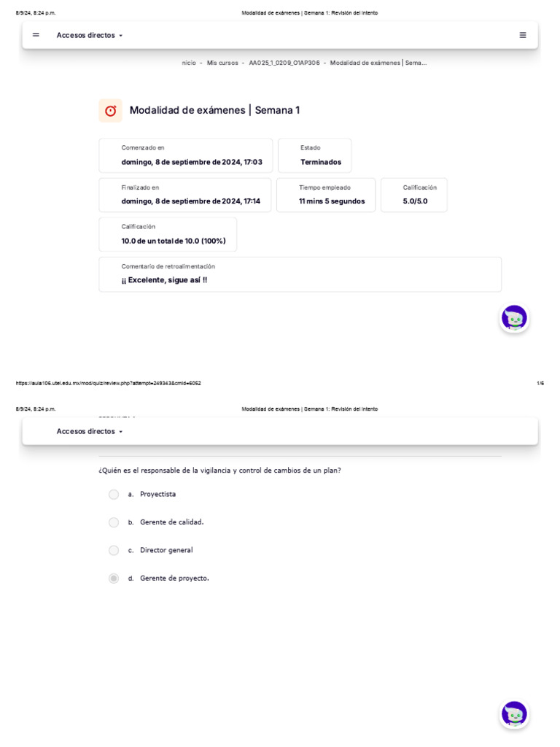Click the Estado Terminados info card
The image size is (560, 747).
coord(315,155)
